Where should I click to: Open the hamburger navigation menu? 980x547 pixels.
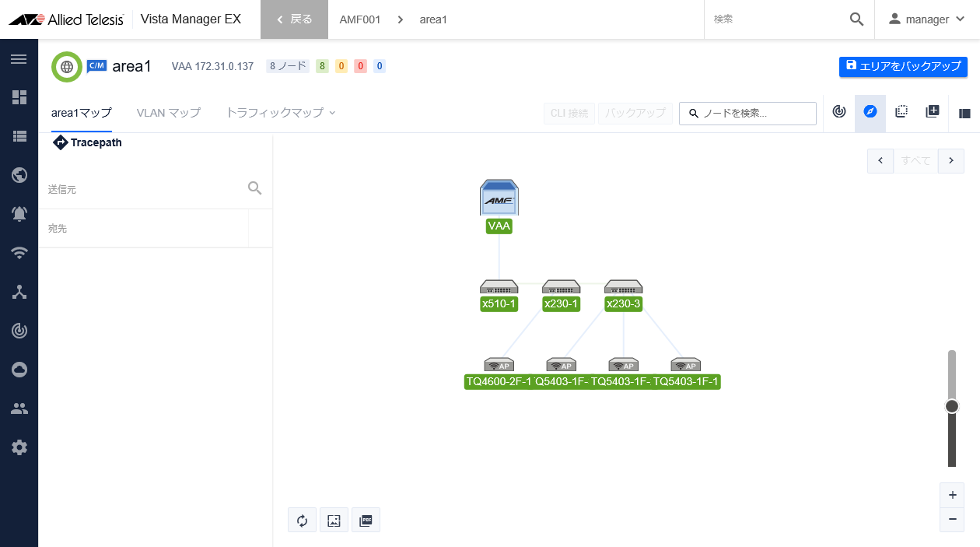(x=19, y=59)
